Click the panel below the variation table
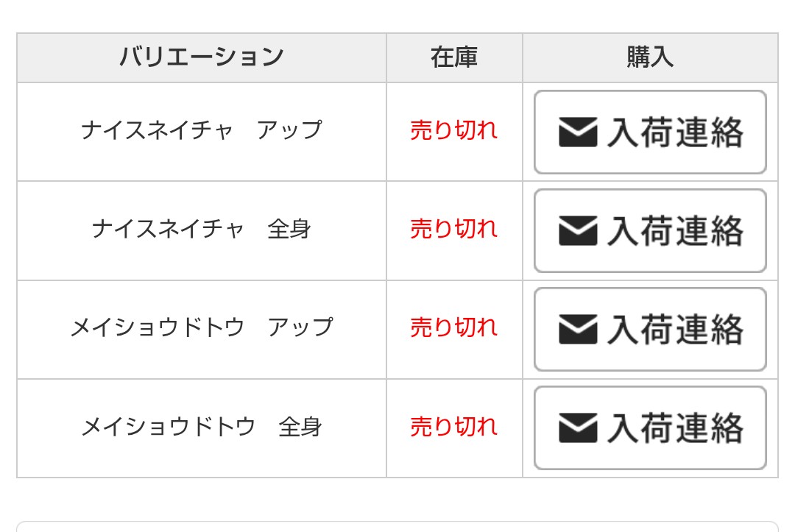The image size is (795, 532). click(x=397, y=526)
